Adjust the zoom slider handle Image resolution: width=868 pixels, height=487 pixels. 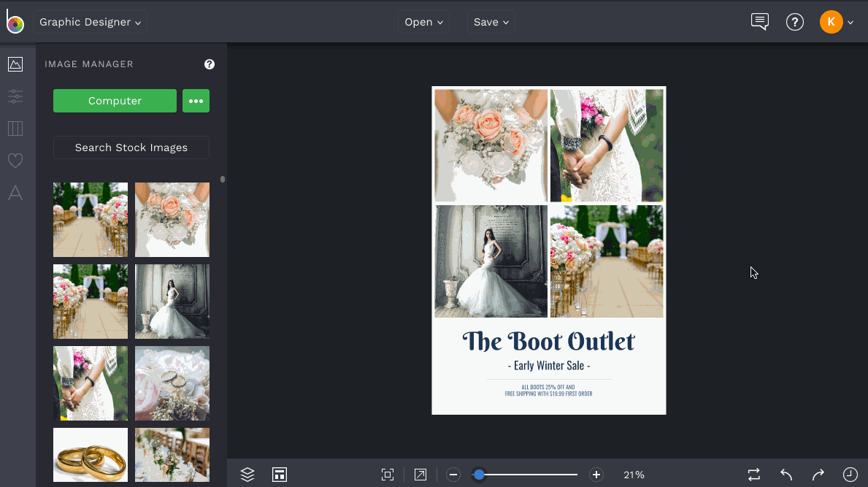(480, 475)
